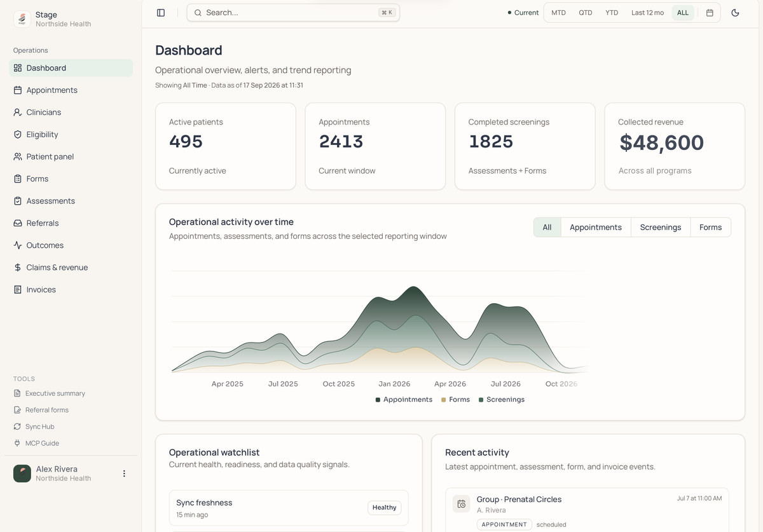Viewport: 763px width, 532px height.
Task: Click the Dashboard grid icon
Action: click(x=18, y=68)
